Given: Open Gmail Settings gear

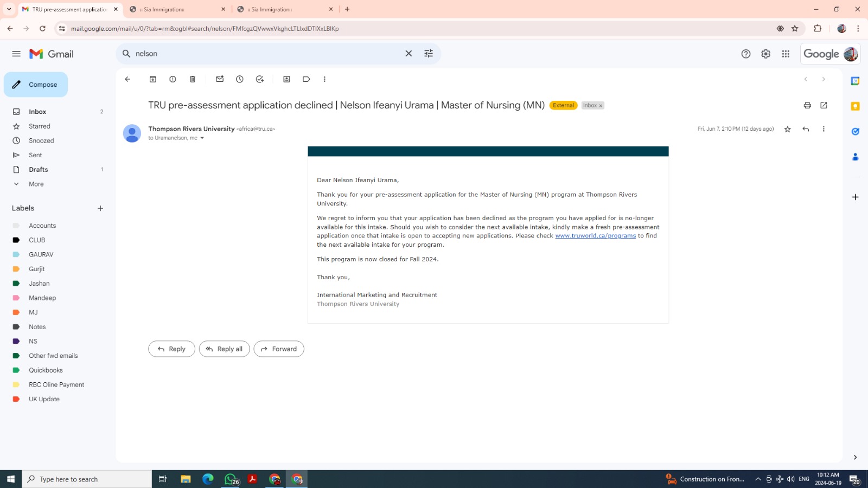Looking at the screenshot, I should pyautogui.click(x=765, y=54).
